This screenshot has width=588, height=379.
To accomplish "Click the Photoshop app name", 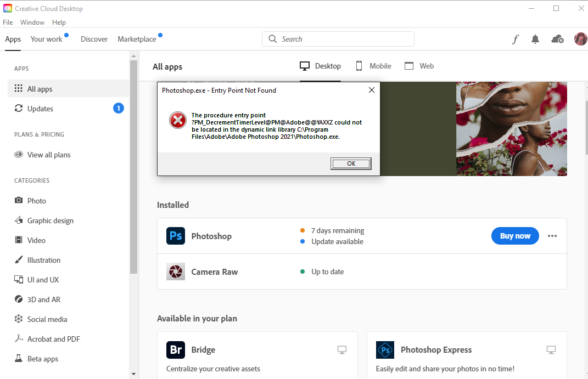I will (211, 236).
